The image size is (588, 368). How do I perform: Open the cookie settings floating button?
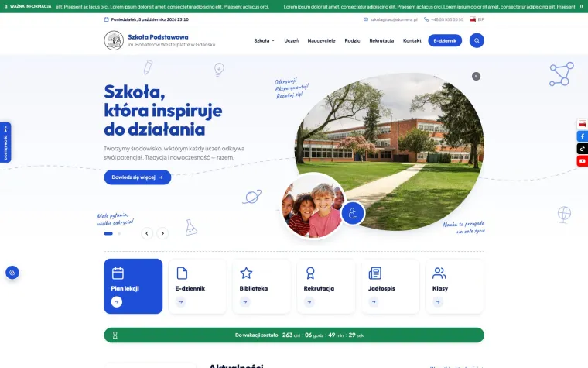(12, 273)
